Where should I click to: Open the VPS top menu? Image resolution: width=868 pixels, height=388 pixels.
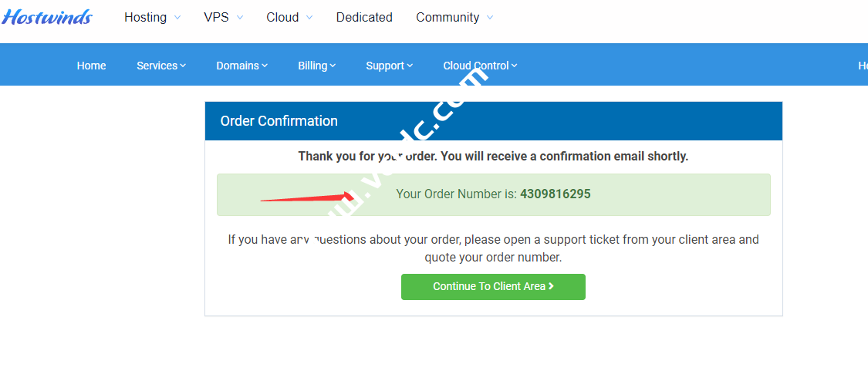pos(216,17)
